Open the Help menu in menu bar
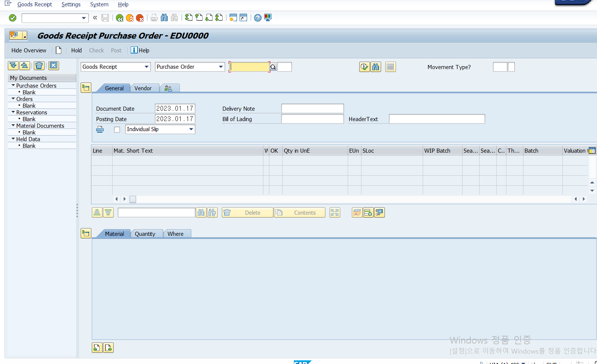 click(123, 4)
